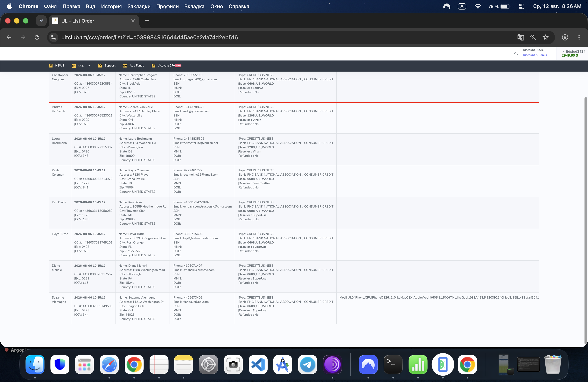Screen dimensions: 588x382
Task: Restore minimized terminal window thumbnail in Dock
Action: point(528,364)
